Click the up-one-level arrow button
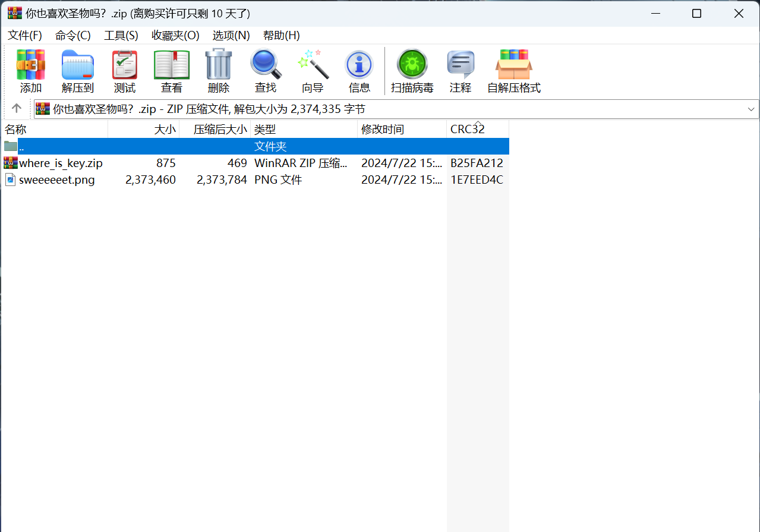 click(x=17, y=108)
